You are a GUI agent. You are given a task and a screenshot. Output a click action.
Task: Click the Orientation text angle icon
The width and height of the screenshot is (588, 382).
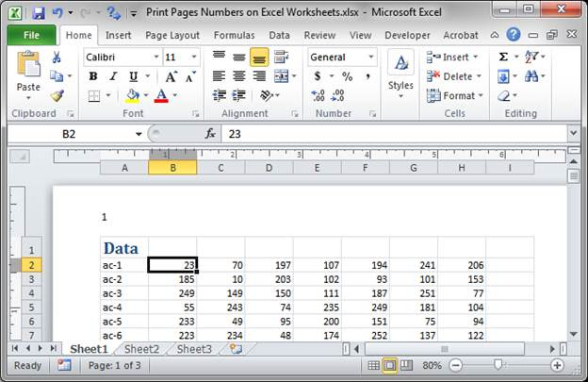[267, 95]
